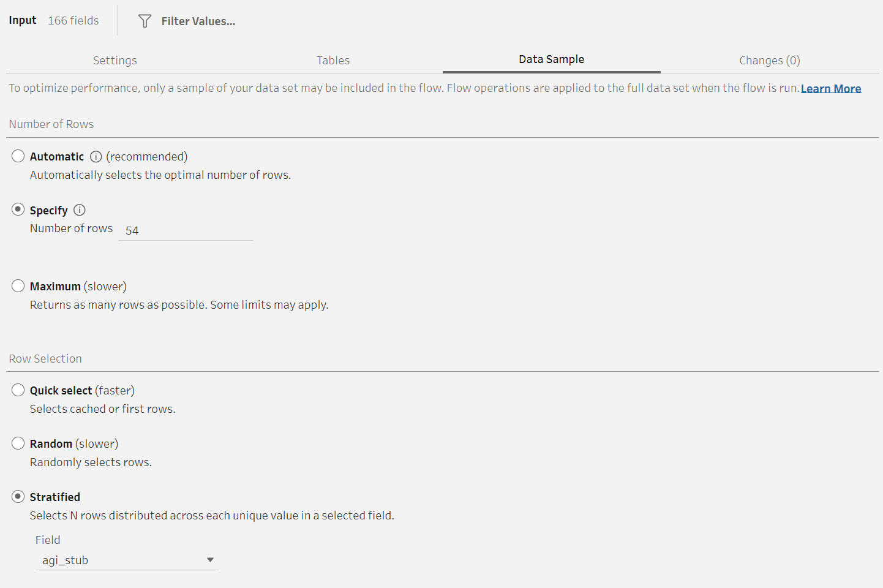This screenshot has height=588, width=883.
Task: Click the 166 fields label
Action: (73, 21)
